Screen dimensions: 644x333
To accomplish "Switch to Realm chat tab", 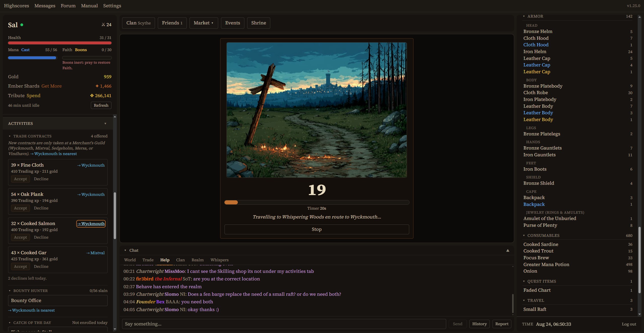I will [198, 260].
